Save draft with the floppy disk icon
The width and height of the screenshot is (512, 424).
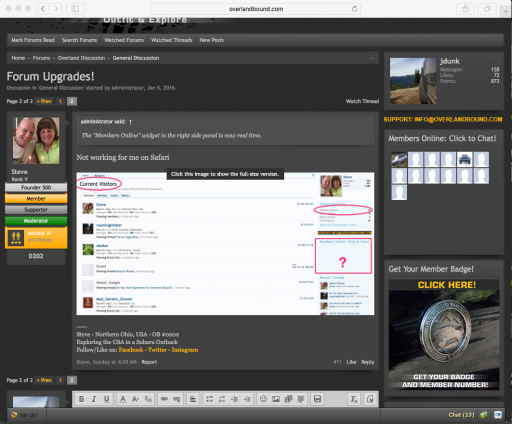(x=317, y=399)
